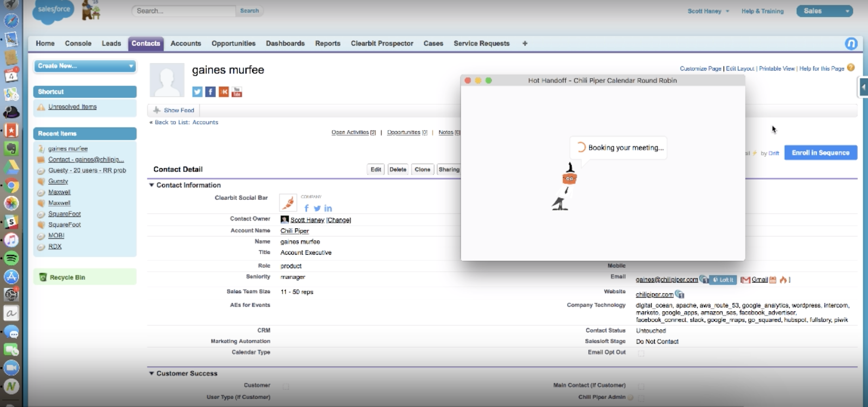The width and height of the screenshot is (868, 407).
Task: Click in the Salesforce search field
Action: click(184, 11)
